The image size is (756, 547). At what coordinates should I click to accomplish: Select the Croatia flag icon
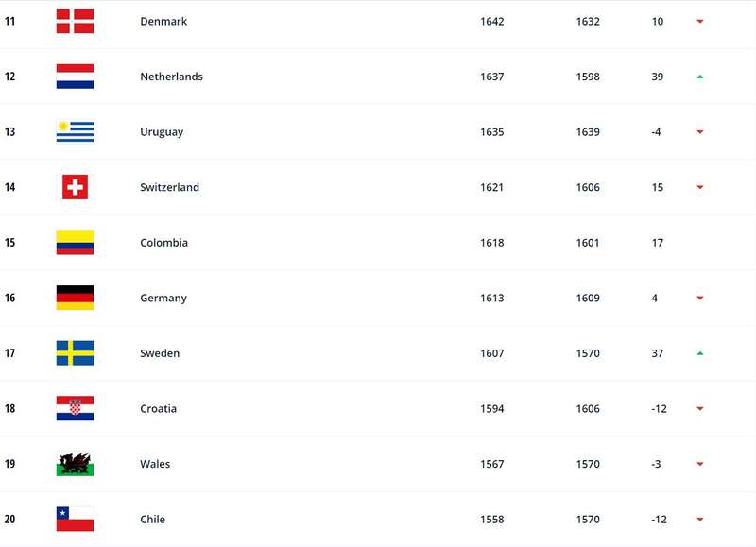pyautogui.click(x=75, y=408)
